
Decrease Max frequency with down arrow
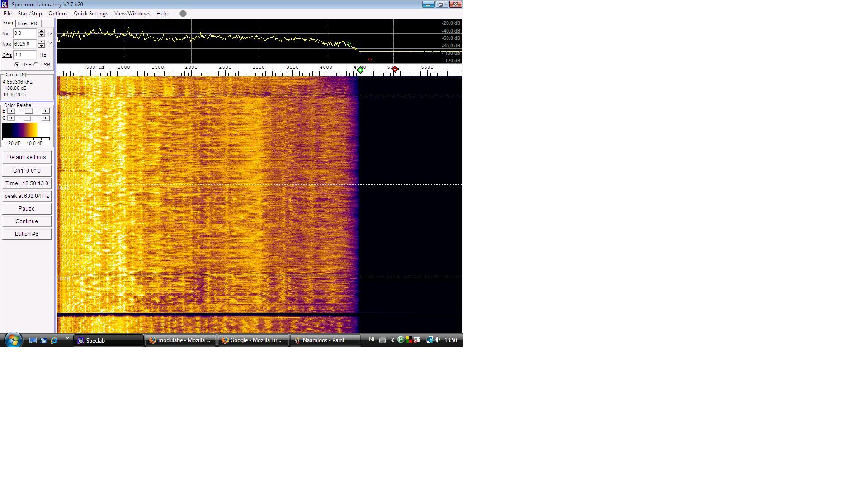pos(42,46)
